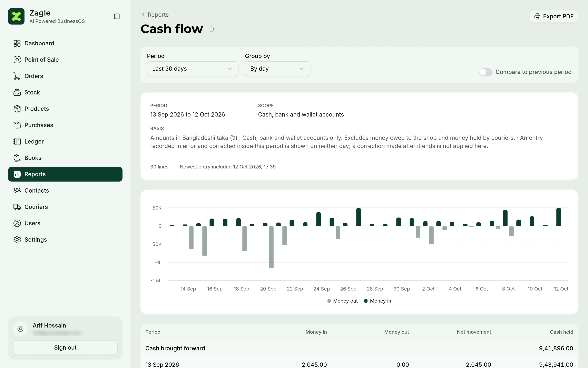Click the Couriers truck icon

17,207
